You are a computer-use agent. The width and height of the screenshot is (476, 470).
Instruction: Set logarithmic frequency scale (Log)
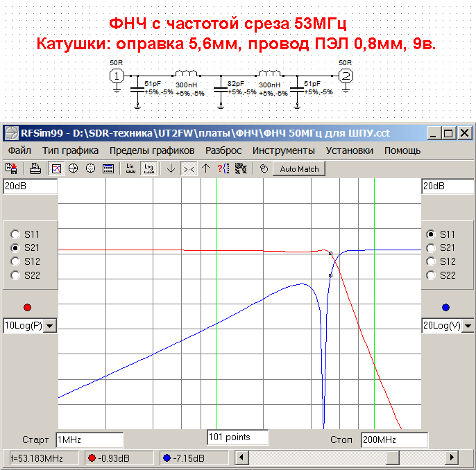click(x=148, y=168)
